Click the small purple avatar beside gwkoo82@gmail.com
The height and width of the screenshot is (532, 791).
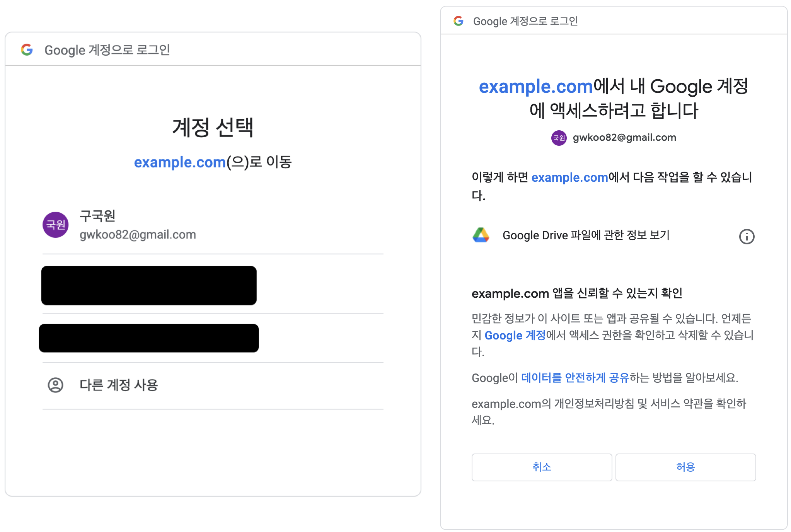click(559, 138)
